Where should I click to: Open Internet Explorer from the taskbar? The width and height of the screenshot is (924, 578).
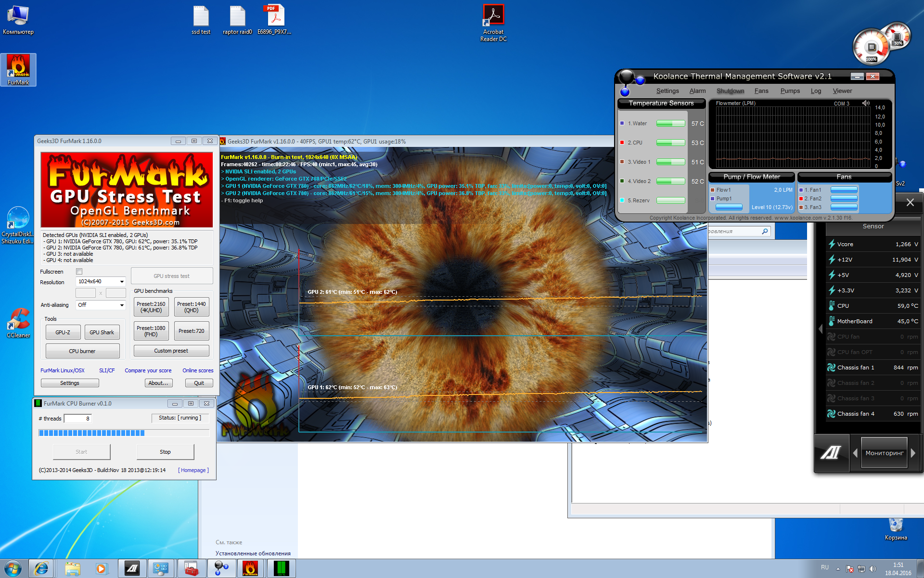pos(41,569)
